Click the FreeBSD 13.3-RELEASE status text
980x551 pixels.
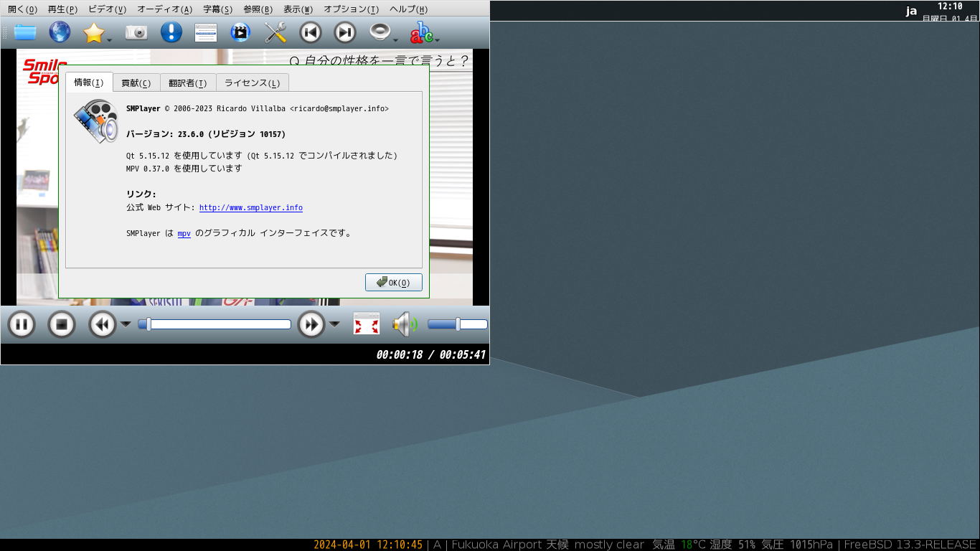click(910, 545)
